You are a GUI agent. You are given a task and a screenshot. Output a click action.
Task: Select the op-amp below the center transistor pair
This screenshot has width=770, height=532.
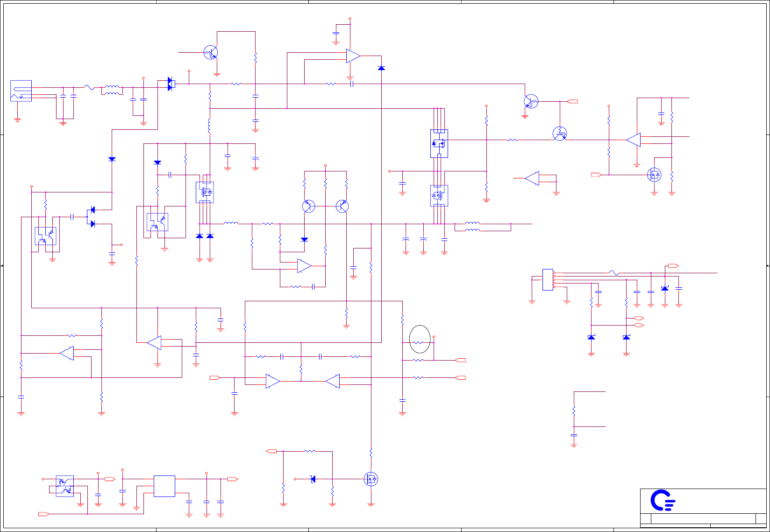[304, 266]
